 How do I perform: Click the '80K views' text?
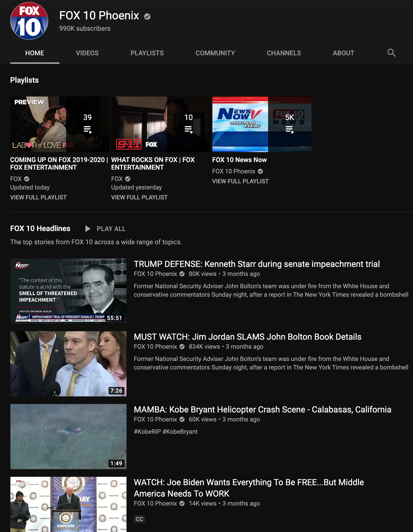point(202,274)
